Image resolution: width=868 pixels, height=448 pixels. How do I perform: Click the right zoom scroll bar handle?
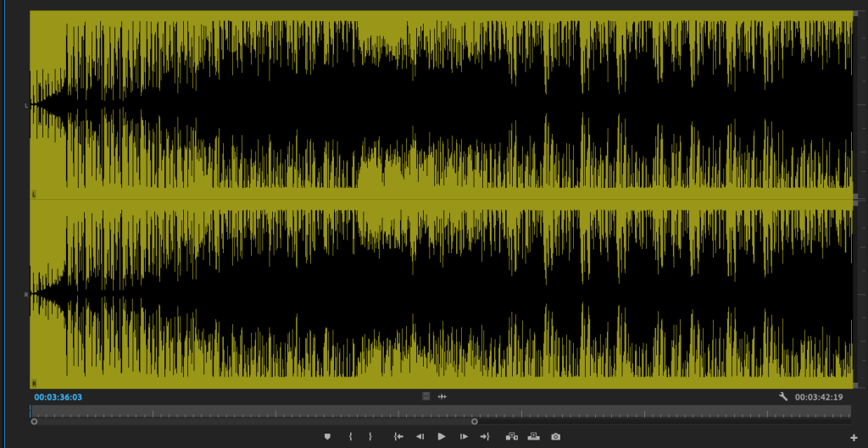pos(475,422)
